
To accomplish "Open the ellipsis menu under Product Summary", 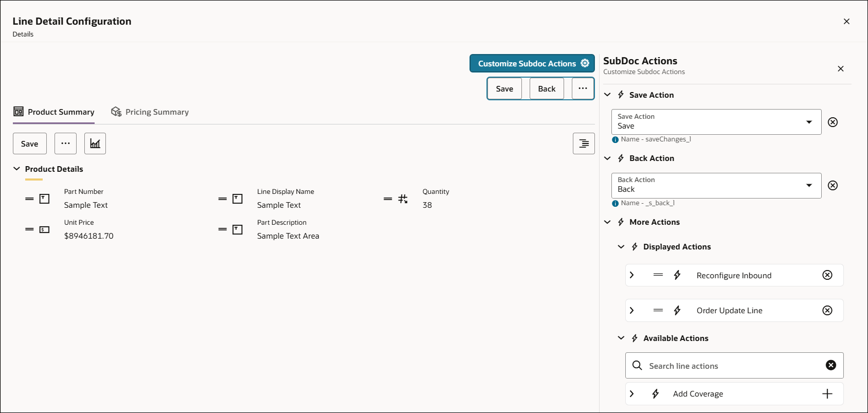I will click(65, 143).
